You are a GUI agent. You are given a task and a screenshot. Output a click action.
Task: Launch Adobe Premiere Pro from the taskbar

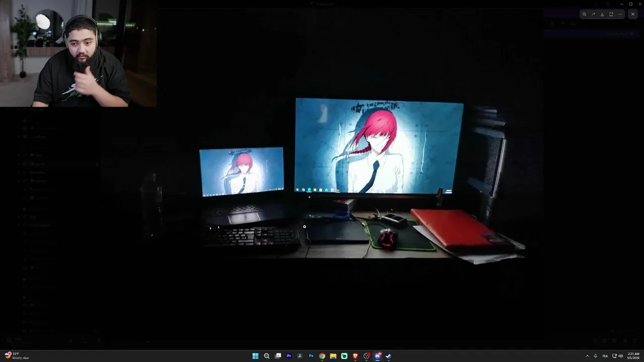tap(289, 356)
